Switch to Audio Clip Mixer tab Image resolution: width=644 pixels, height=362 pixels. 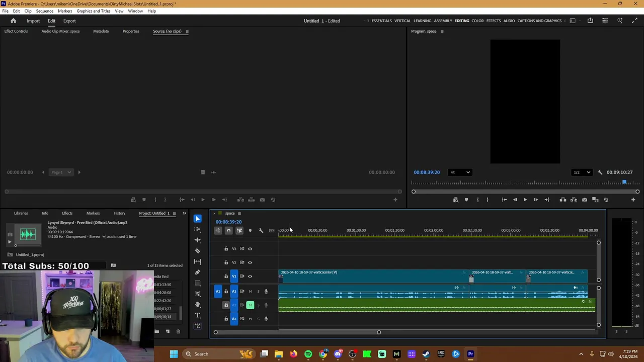[60, 31]
